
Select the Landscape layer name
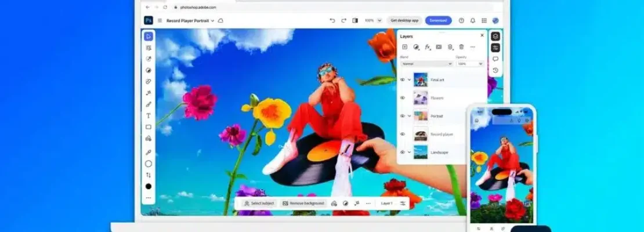439,153
